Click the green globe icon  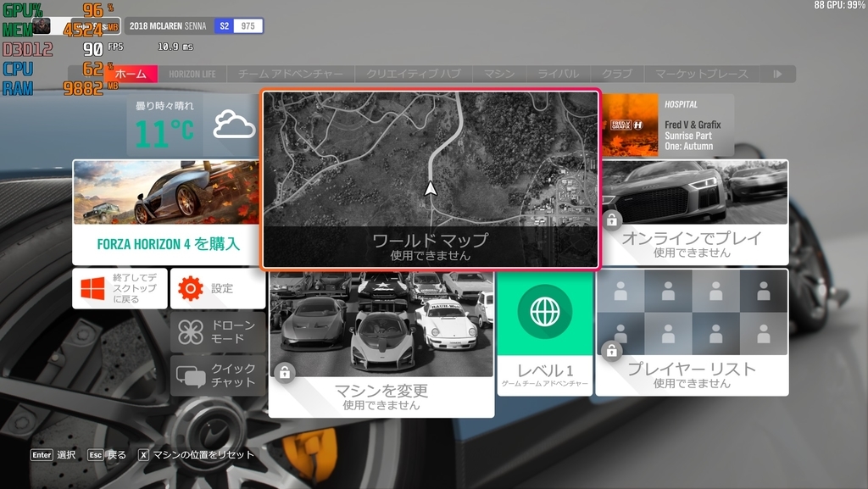point(545,312)
